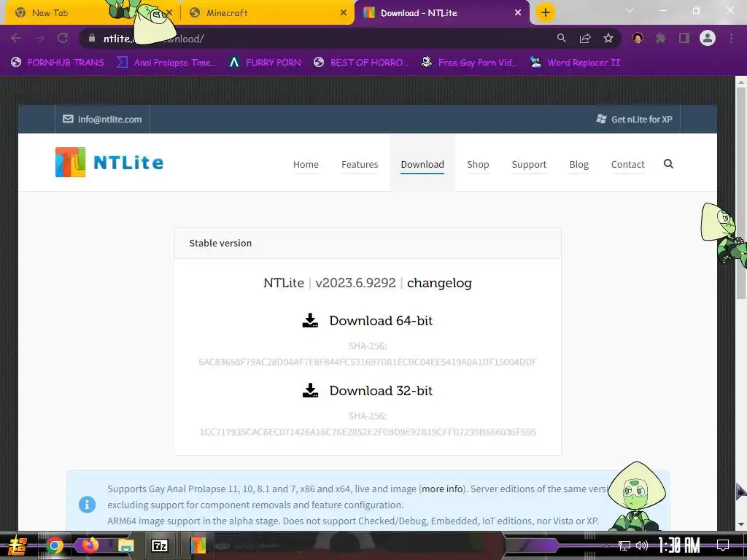Open 7-Zip from the taskbar
This screenshot has height=560, width=747.
(160, 545)
